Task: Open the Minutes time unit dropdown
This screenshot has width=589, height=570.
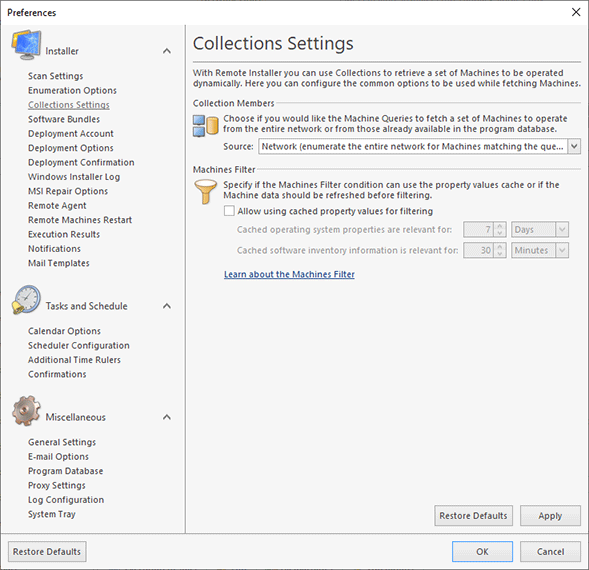Action: click(x=540, y=250)
